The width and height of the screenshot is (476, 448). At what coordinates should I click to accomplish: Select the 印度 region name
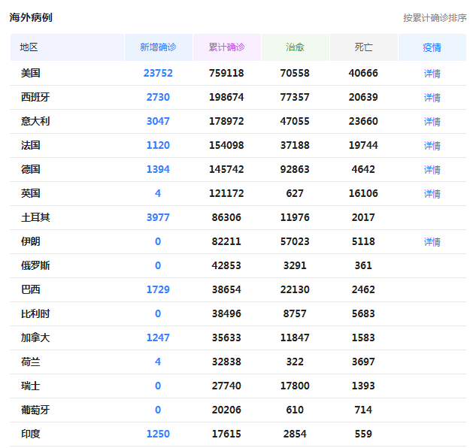(30, 434)
